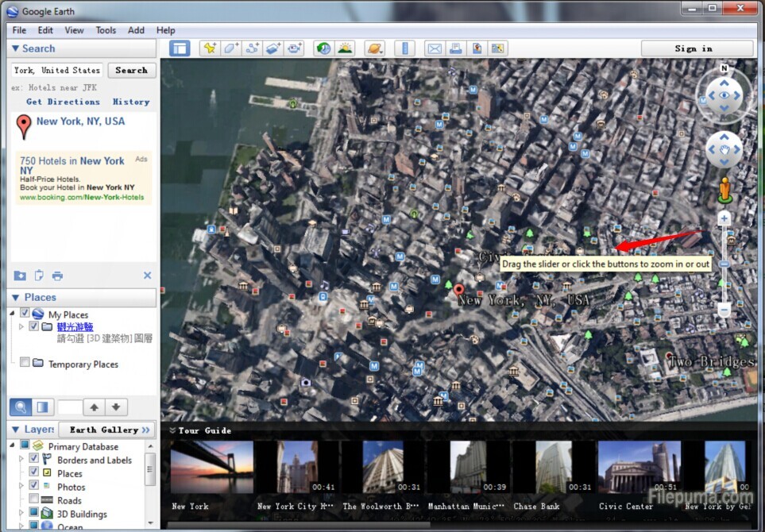The height and width of the screenshot is (532, 765).
Task: Toggle the sidebar with the Hide Sidebar icon
Action: [180, 48]
